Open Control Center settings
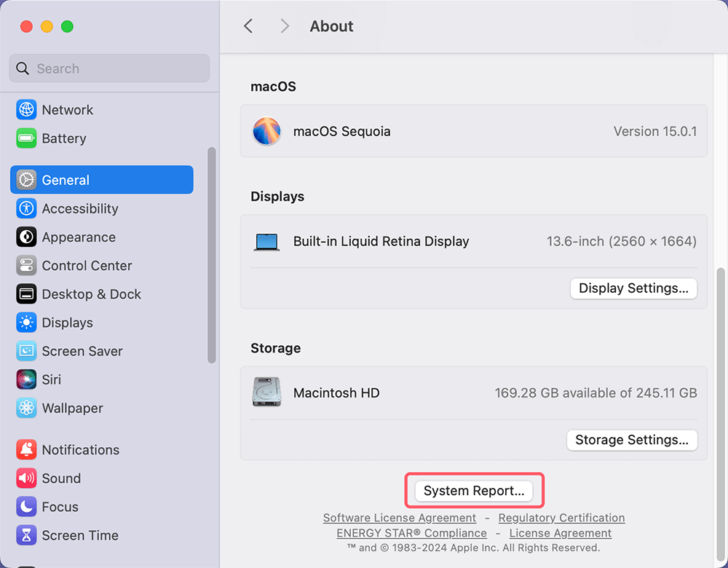The width and height of the screenshot is (728, 568). [x=87, y=265]
